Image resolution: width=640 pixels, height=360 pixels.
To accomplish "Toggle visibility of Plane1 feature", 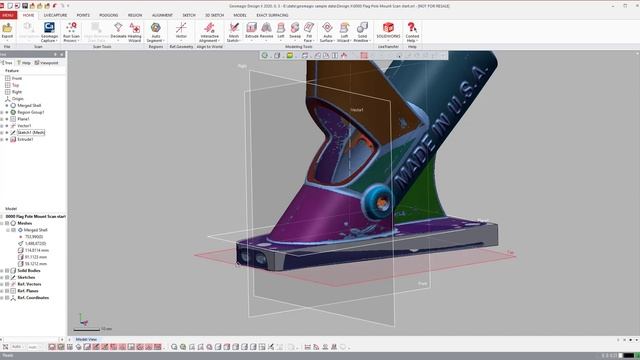I will coord(7,119).
